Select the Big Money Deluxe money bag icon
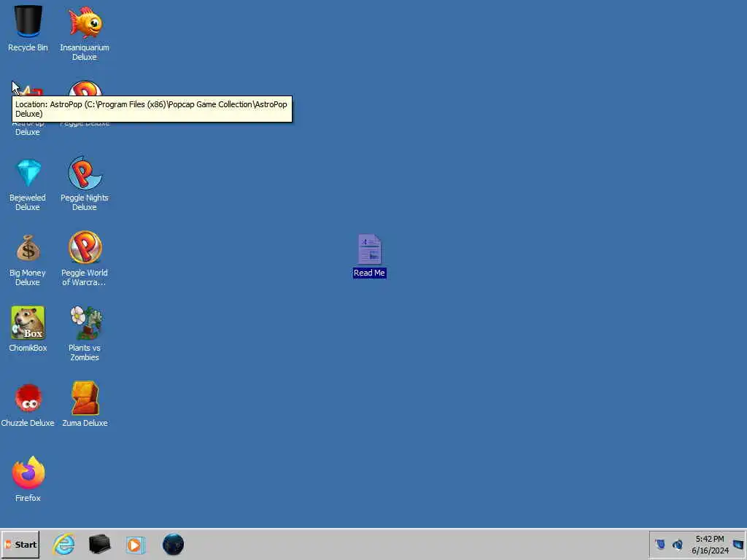747x560 pixels. (x=28, y=248)
